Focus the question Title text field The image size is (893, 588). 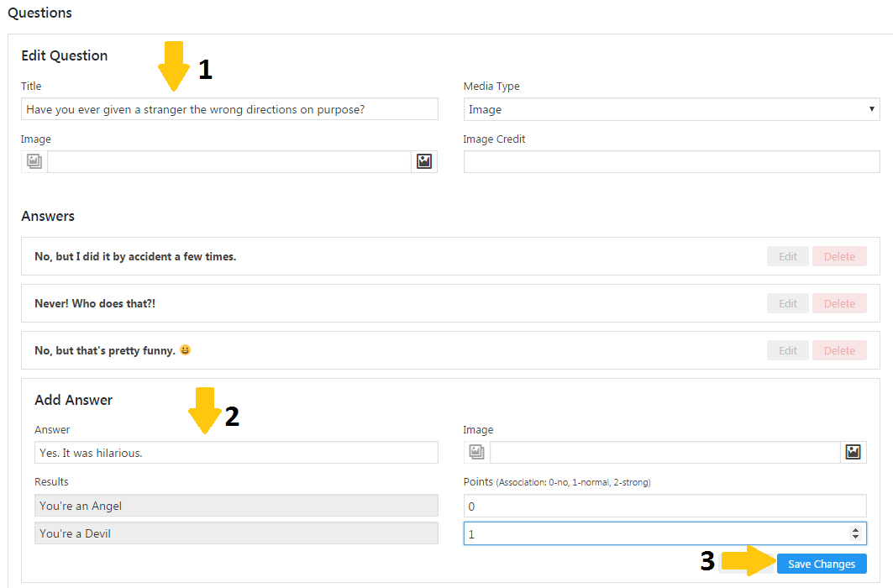tap(229, 109)
